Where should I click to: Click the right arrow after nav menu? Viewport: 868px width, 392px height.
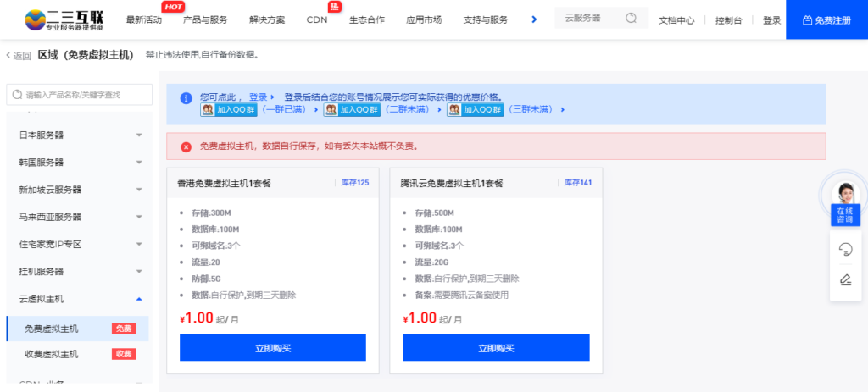pos(534,19)
